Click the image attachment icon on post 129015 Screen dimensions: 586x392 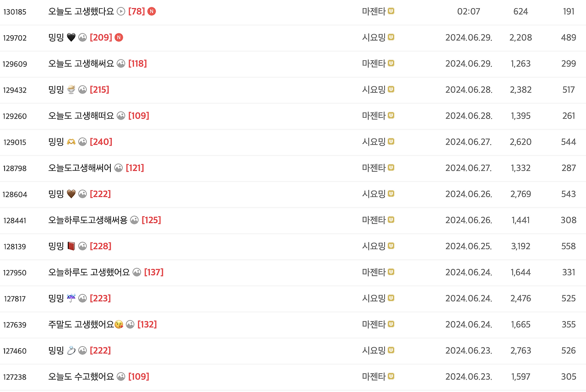click(x=82, y=142)
